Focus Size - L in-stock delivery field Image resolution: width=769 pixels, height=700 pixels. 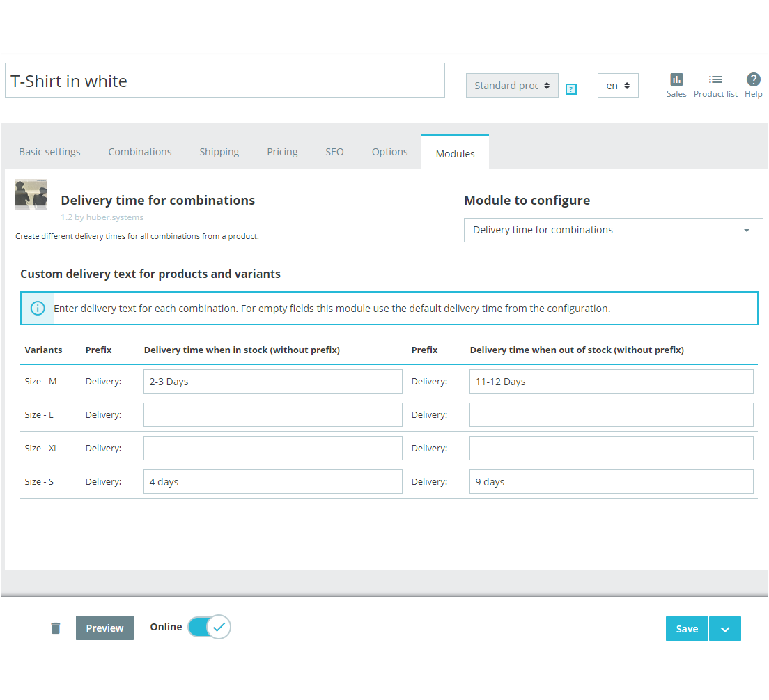tap(272, 415)
